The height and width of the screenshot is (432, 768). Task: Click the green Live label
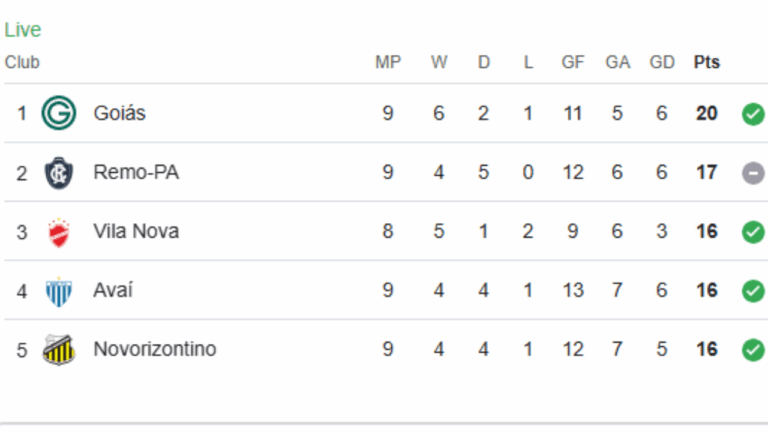(x=23, y=30)
